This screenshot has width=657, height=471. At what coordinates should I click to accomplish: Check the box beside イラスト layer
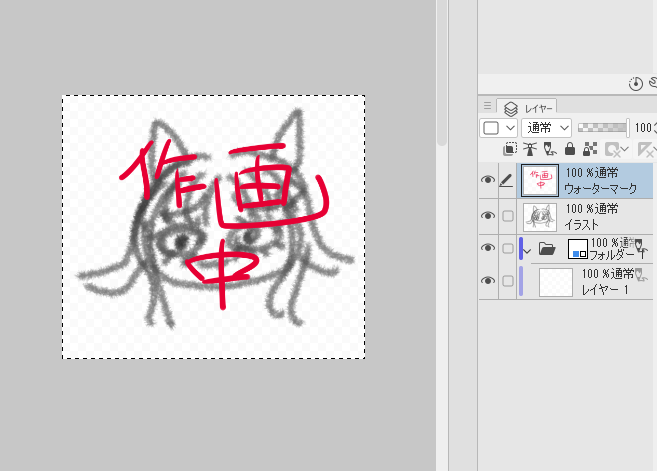(508, 216)
